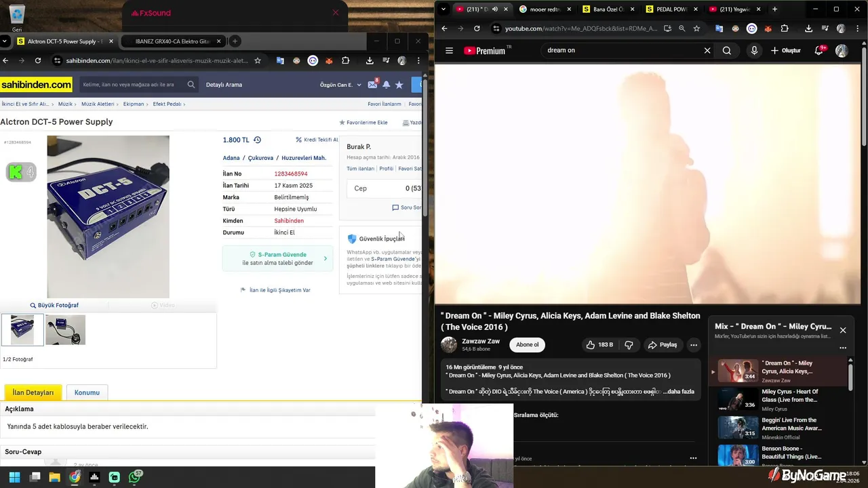Click İlan ile İlgili Şikayetim Var
This screenshot has height=488, width=868.
tap(275, 290)
